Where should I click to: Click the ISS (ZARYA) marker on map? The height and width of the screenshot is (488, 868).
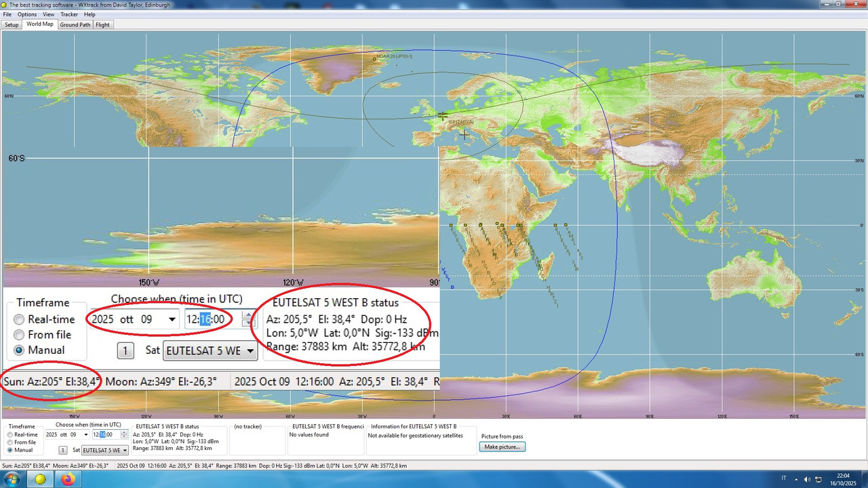pos(443,115)
